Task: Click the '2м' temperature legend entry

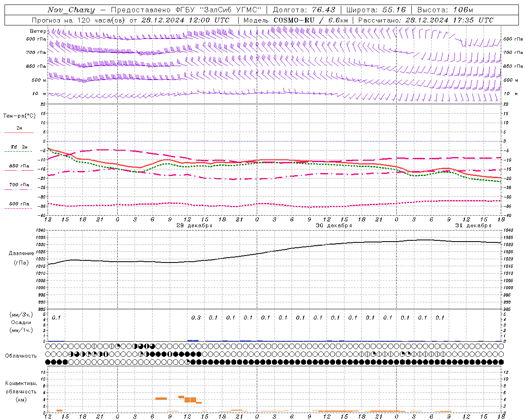Action: click(x=19, y=128)
